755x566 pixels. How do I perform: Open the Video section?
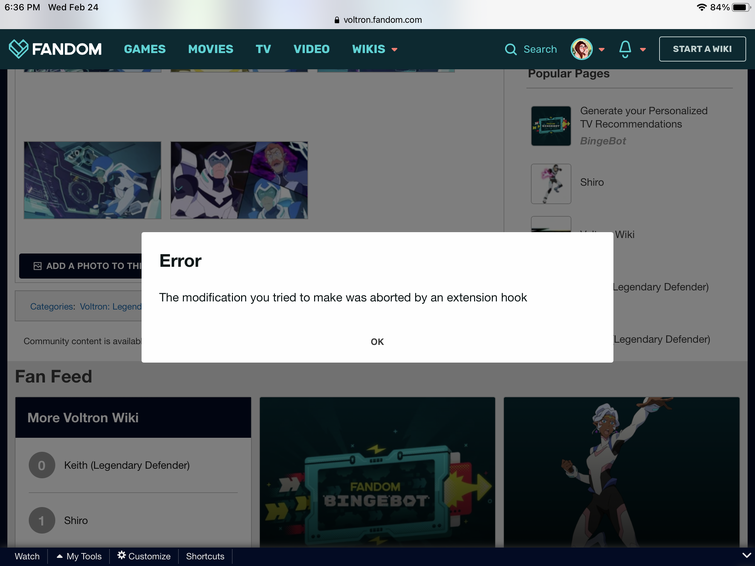point(312,49)
